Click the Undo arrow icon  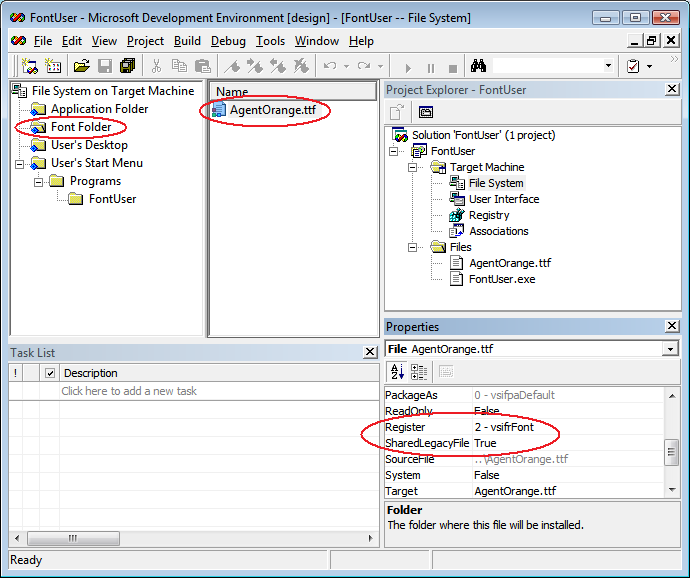(x=330, y=66)
